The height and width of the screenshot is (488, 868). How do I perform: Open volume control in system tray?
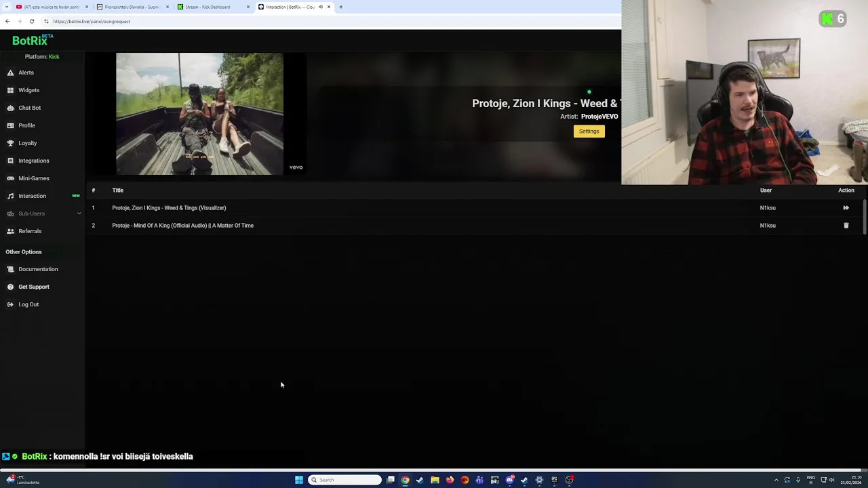tap(832, 480)
